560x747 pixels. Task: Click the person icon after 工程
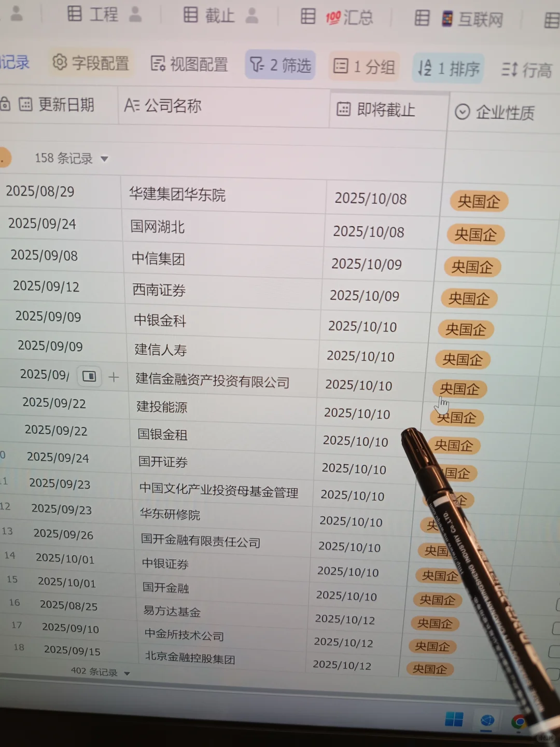click(x=135, y=14)
